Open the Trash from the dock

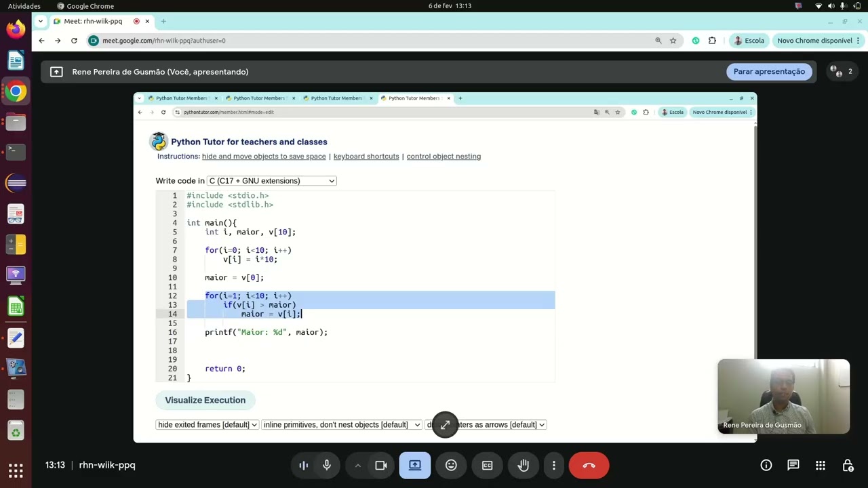click(16, 430)
